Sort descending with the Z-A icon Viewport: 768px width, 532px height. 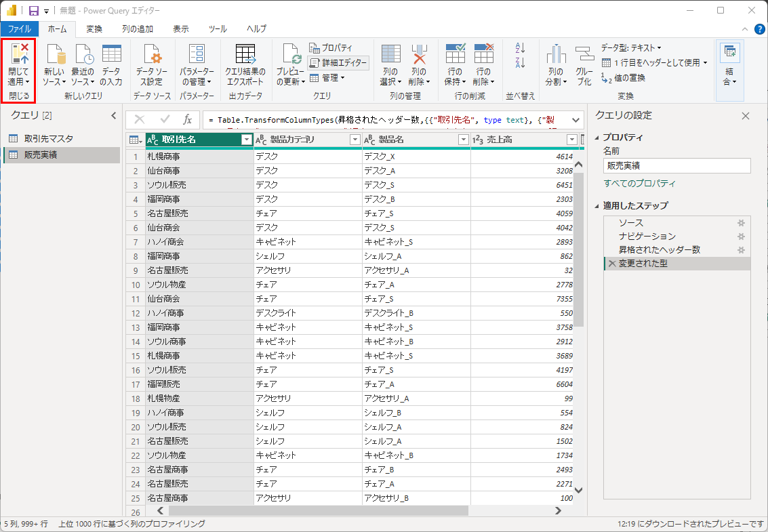tap(520, 63)
